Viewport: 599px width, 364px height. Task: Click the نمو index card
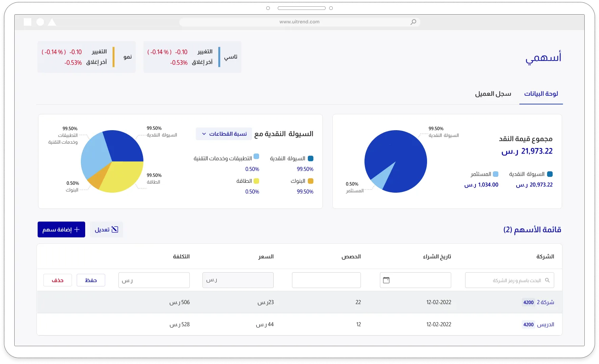click(x=86, y=57)
